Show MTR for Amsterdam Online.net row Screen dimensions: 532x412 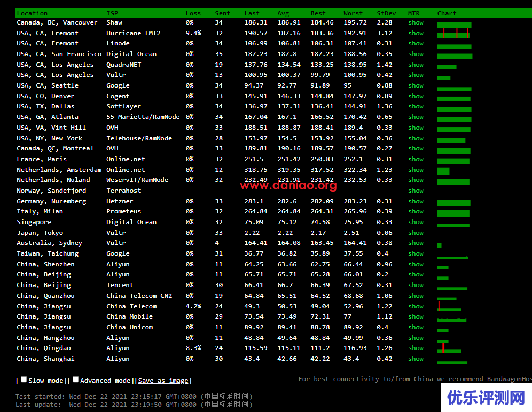coord(416,170)
